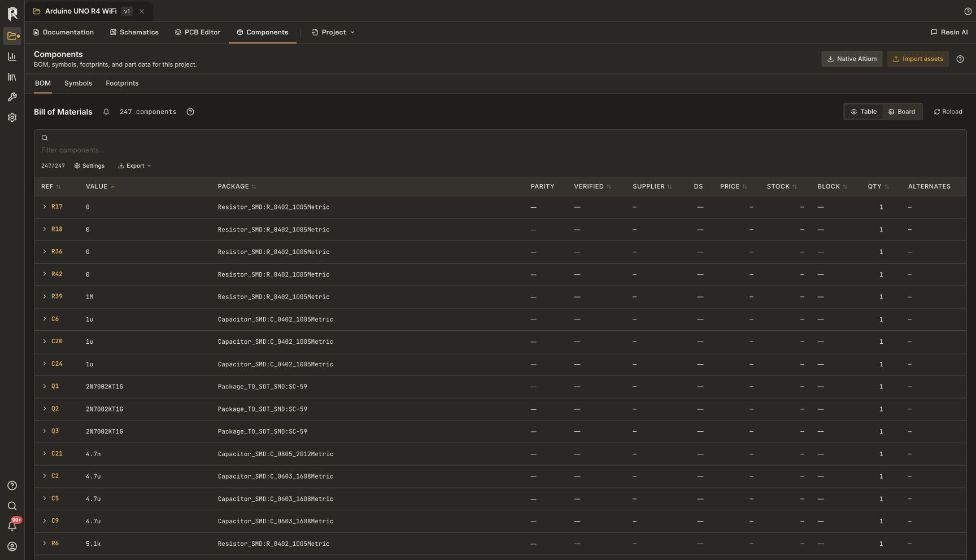Click the magnifier icon in filter box
976x560 pixels.
click(45, 138)
